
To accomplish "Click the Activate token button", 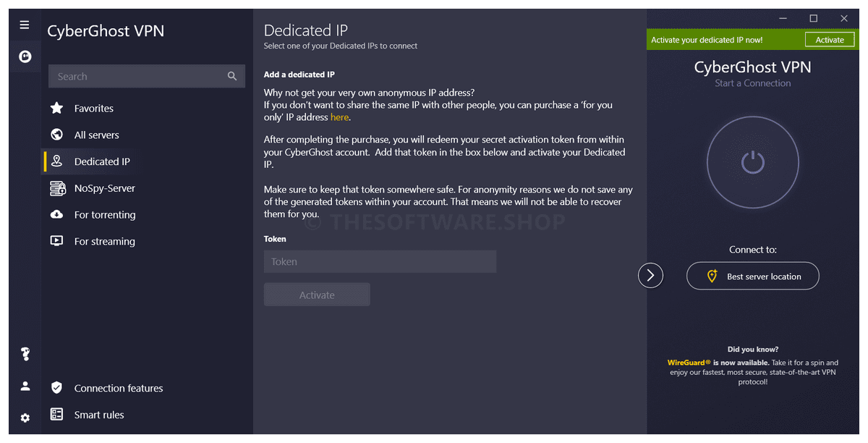I will tap(317, 295).
